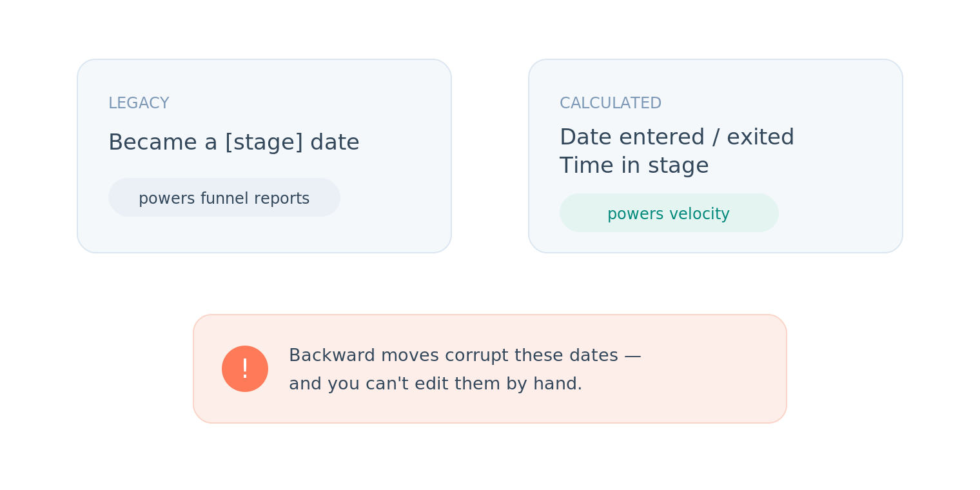The width and height of the screenshot is (980, 490).
Task: Click the orange exclamation warning icon
Action: point(245,369)
